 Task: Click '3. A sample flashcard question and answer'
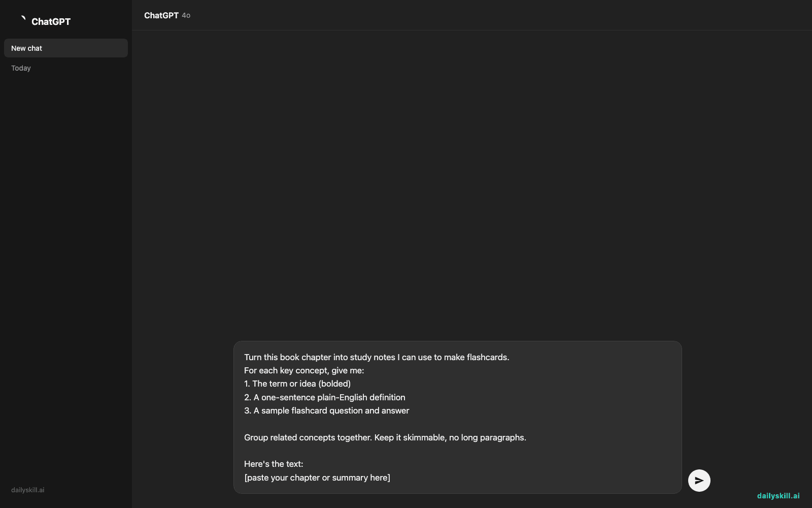(x=326, y=410)
